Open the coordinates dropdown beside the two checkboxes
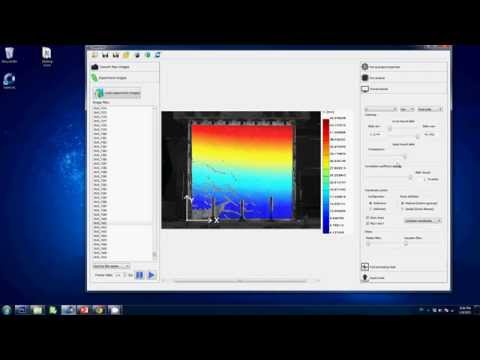 coord(423,221)
